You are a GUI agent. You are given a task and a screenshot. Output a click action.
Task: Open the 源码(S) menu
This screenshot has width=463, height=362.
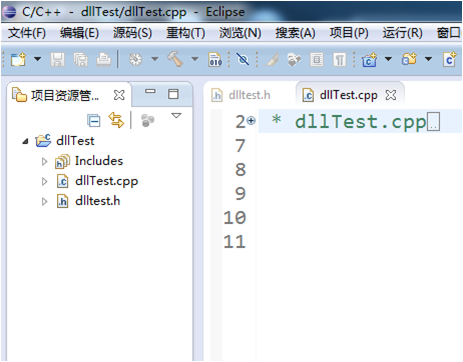click(x=132, y=33)
